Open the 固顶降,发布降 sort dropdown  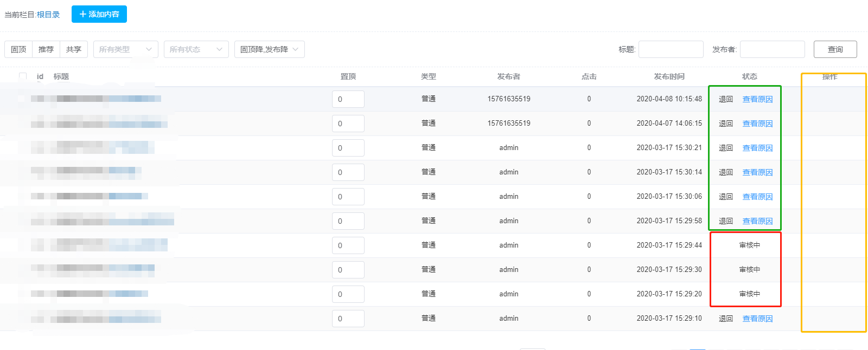[x=269, y=49]
